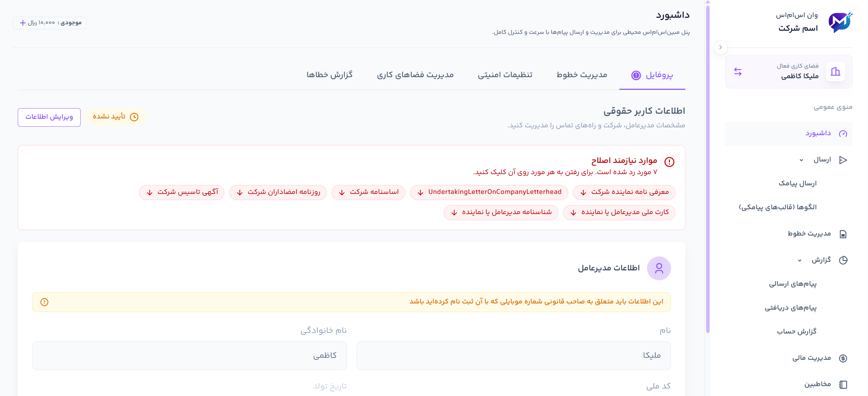Jump to اساسنامه شرکت rejected item
868x396 pixels.
click(368, 192)
